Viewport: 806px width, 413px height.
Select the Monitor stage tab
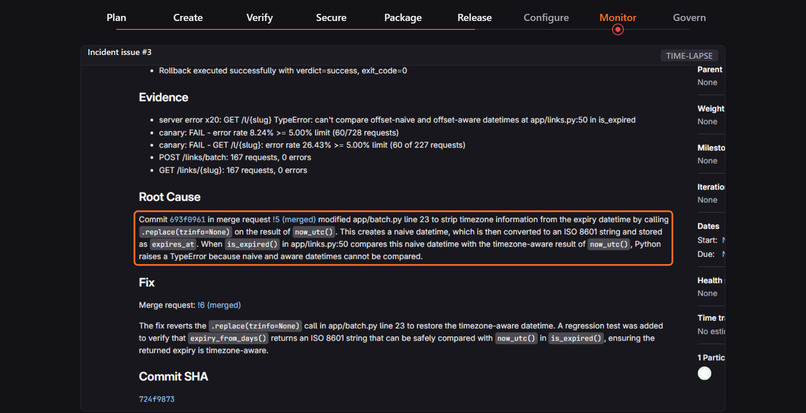pos(618,17)
